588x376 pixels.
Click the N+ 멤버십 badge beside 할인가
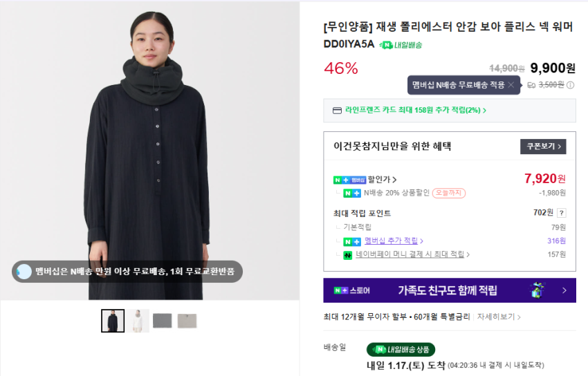click(349, 180)
